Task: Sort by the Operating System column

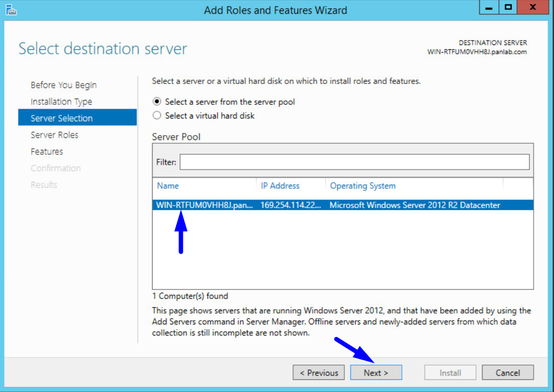Action: 362,186
